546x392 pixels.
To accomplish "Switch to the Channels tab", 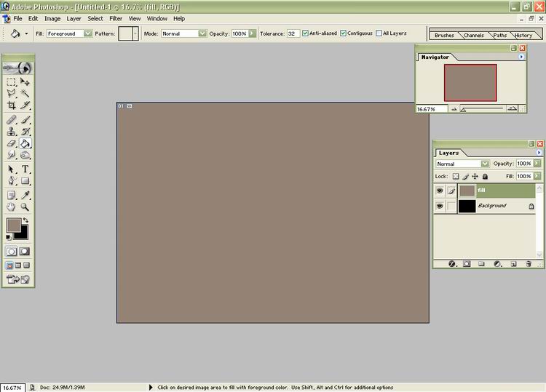I will tap(475, 35).
